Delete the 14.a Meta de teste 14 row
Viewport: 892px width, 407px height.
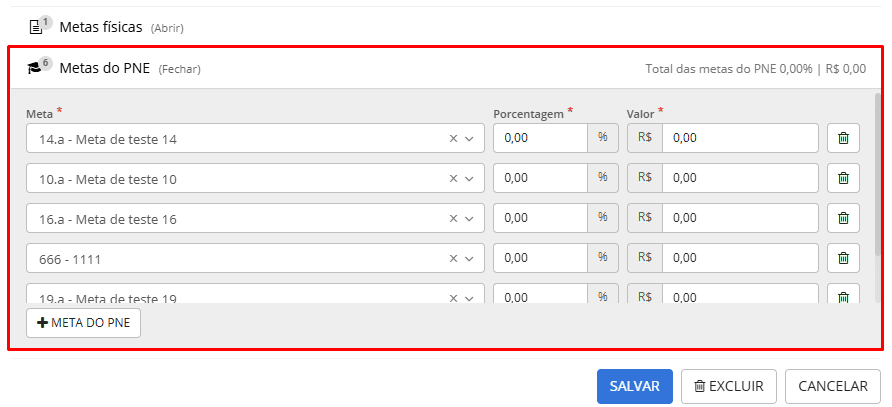pyautogui.click(x=843, y=138)
